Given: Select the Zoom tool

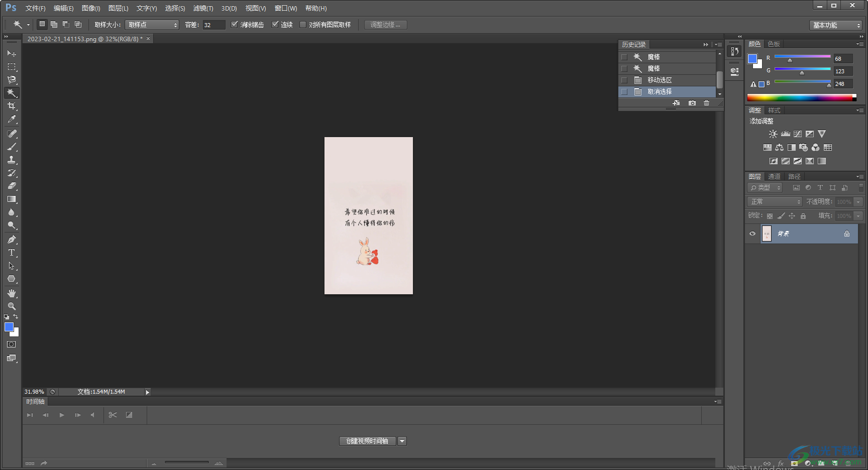Looking at the screenshot, I should [12, 306].
